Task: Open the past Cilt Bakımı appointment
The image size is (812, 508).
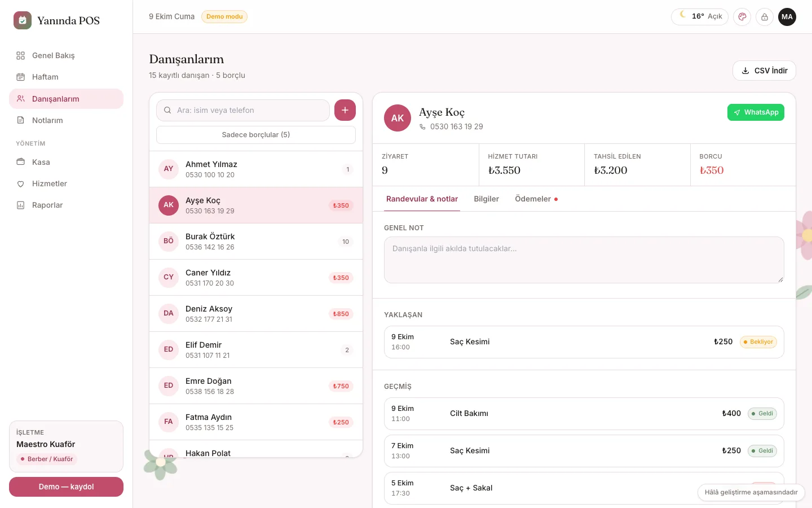Action: tap(584, 414)
